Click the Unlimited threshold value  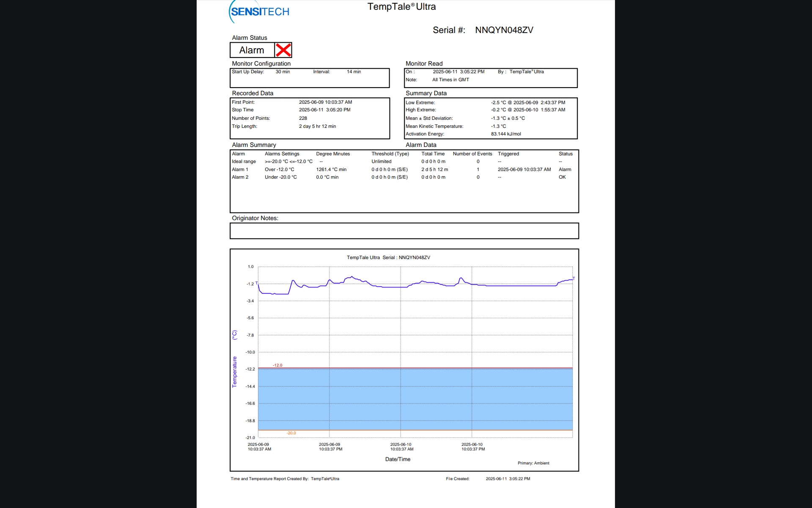pyautogui.click(x=381, y=162)
